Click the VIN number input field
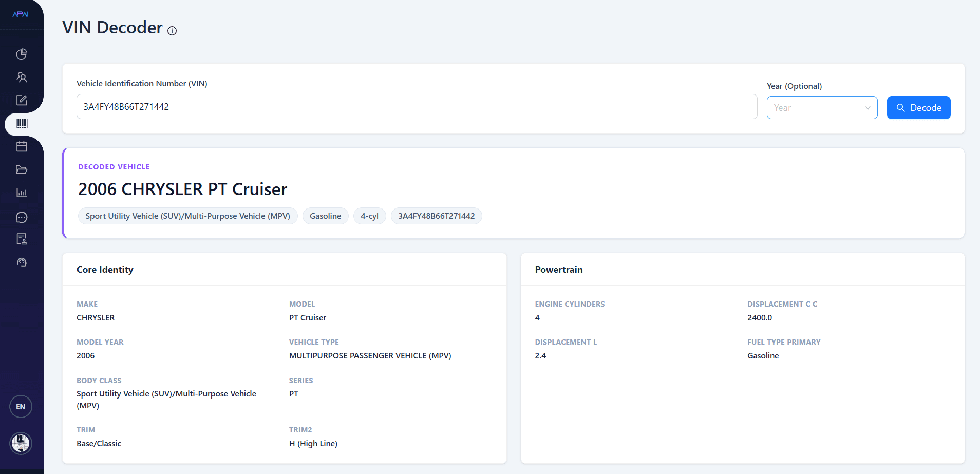Screen dimensions: 980x474 (x=417, y=107)
